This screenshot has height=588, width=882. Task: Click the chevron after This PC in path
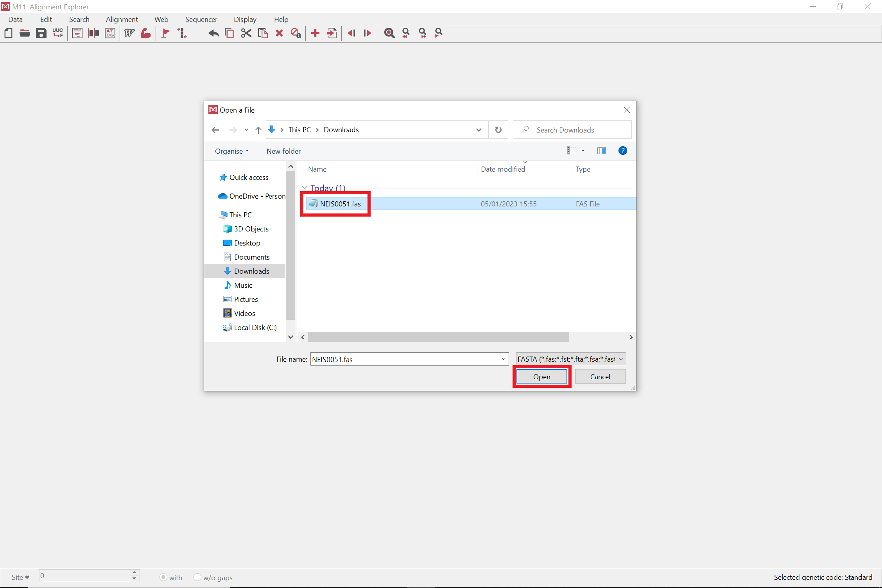(x=317, y=130)
